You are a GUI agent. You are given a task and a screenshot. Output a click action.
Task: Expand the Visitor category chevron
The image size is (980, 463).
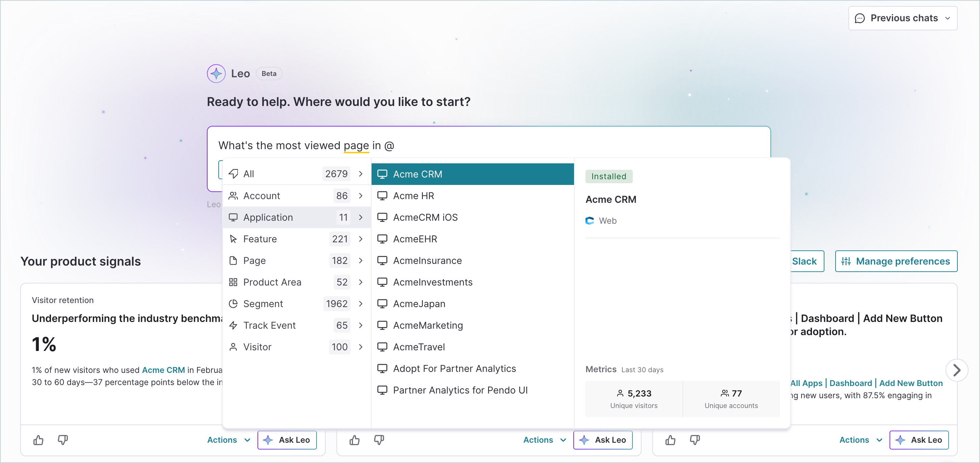(x=361, y=347)
